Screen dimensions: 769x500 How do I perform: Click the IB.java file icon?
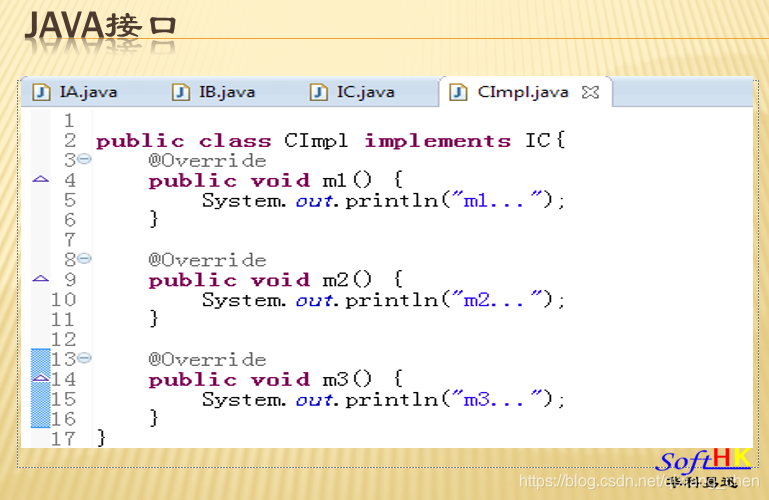180,92
